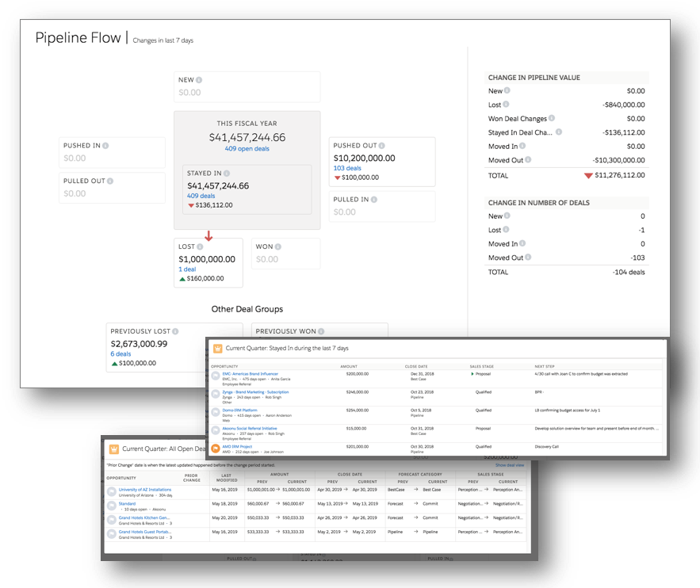
Task: Click Moved In info icon under Change in Number of Deals
Action: (x=522, y=243)
